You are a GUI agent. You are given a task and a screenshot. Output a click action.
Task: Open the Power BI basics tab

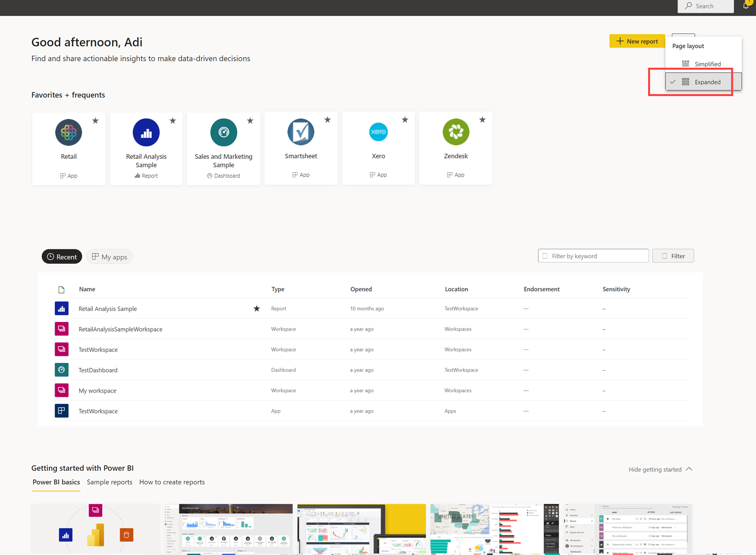(x=56, y=482)
